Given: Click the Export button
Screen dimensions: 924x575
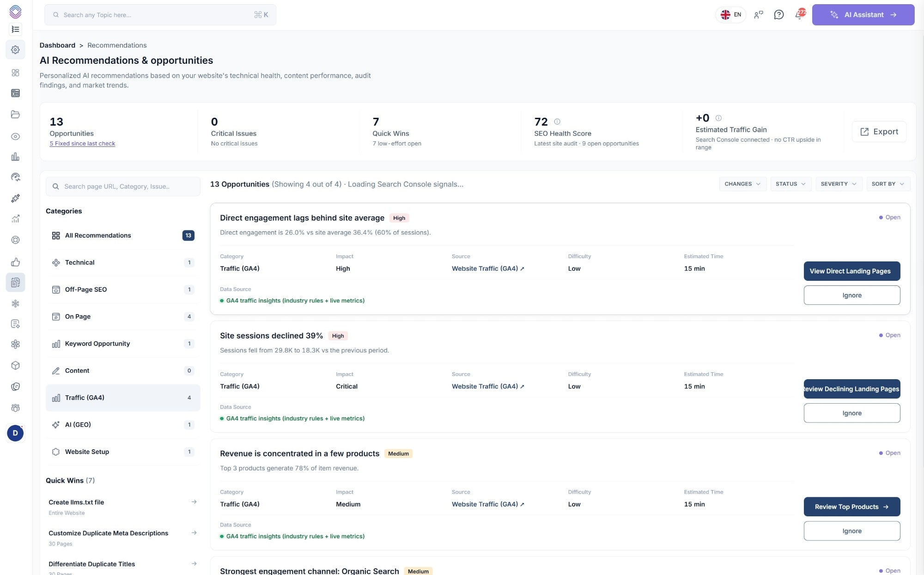Looking at the screenshot, I should click(879, 132).
